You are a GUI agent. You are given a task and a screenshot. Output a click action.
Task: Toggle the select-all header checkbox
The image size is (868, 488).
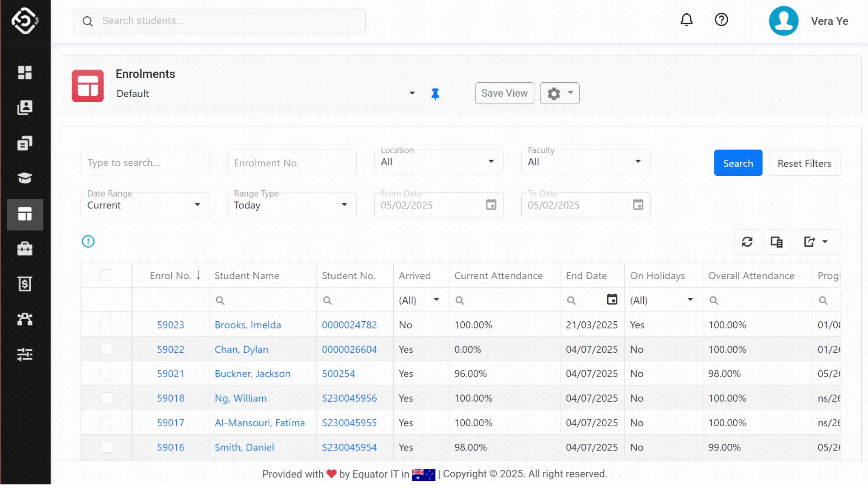106,275
